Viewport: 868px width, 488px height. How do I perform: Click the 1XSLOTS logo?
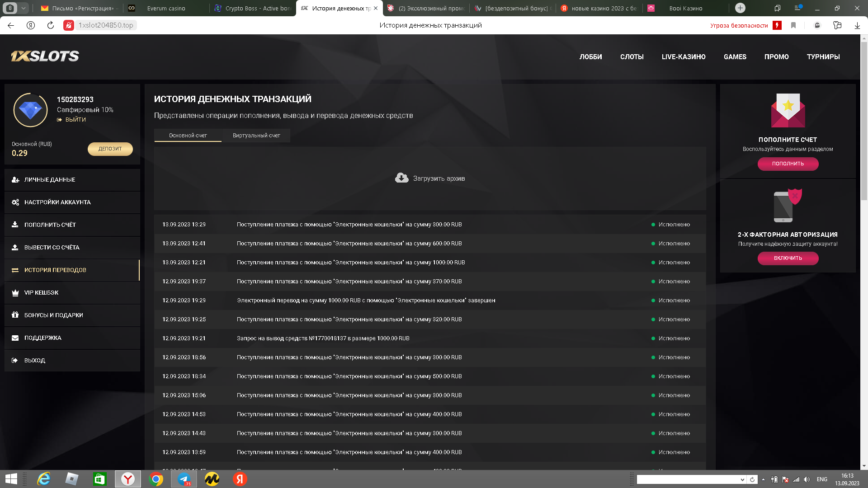(45, 56)
